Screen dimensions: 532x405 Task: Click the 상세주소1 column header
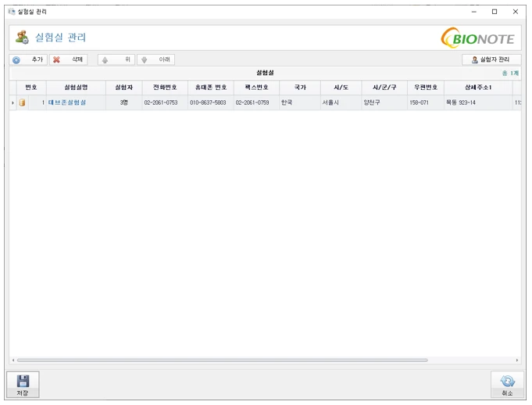point(478,88)
